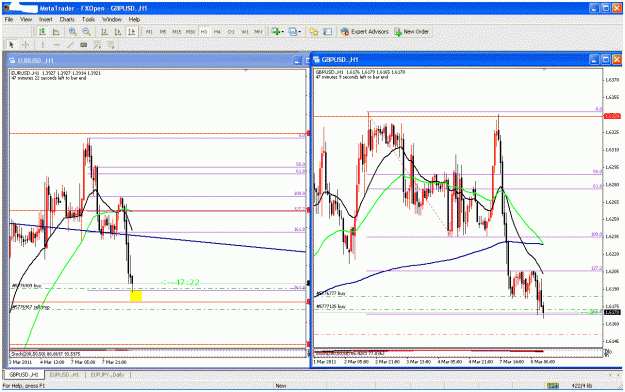Viewport: 625px width, 392px height.
Task: Click the GBPUSD chart window title icon
Action: [316, 60]
